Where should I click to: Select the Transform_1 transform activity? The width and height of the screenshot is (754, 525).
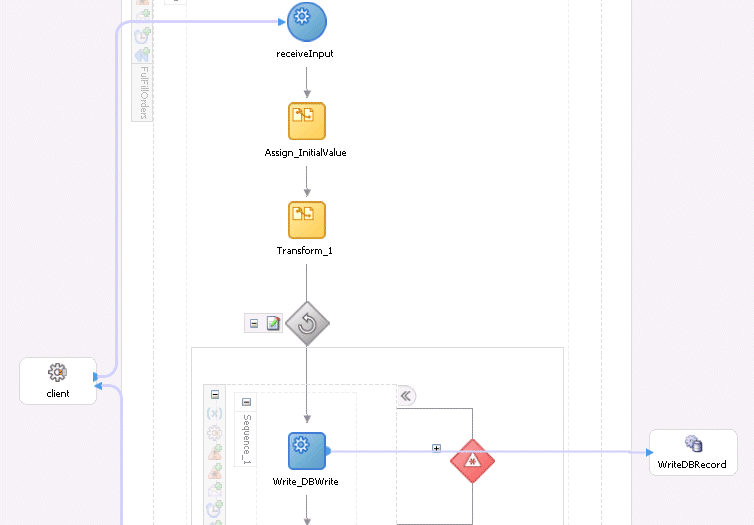click(x=307, y=220)
